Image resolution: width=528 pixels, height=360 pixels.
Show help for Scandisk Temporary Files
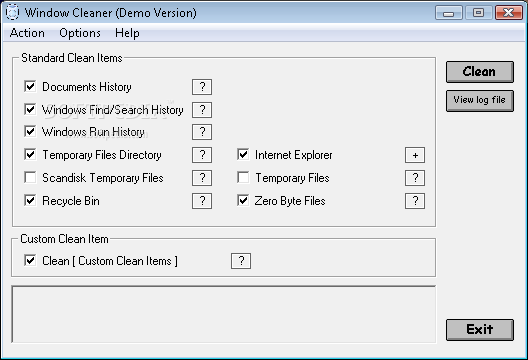click(x=202, y=178)
